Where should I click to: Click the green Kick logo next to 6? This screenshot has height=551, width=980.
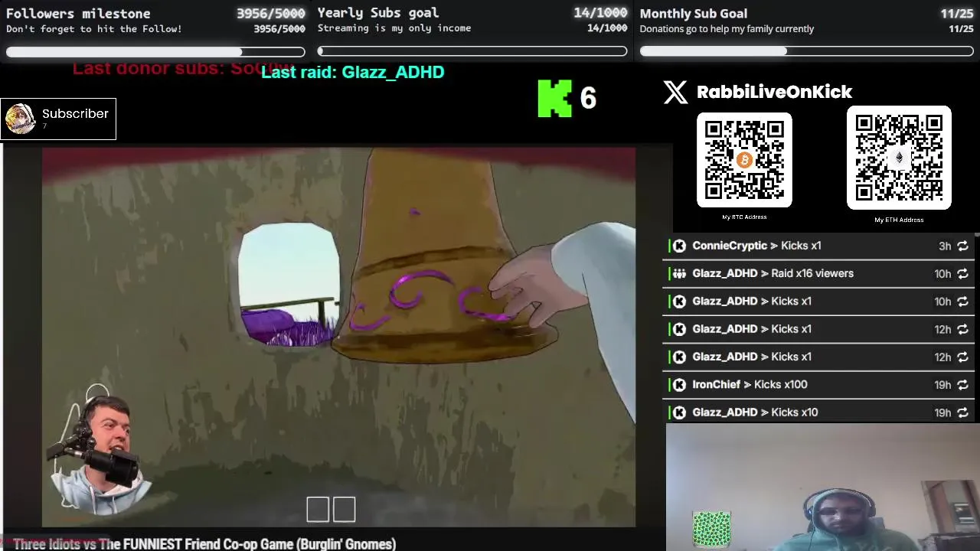[554, 99]
